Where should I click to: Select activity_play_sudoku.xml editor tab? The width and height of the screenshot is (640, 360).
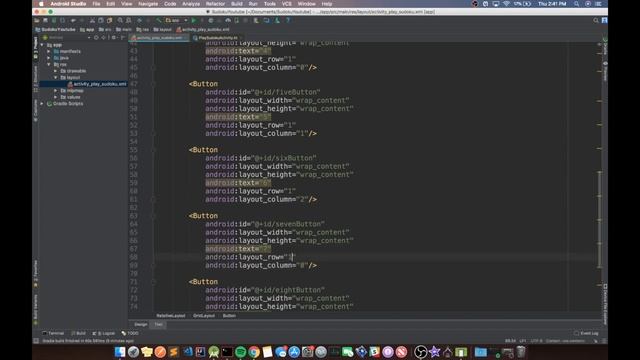pos(159,38)
